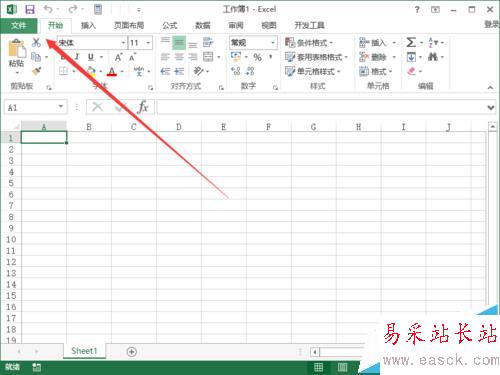Open Format as Table menu

(317, 57)
